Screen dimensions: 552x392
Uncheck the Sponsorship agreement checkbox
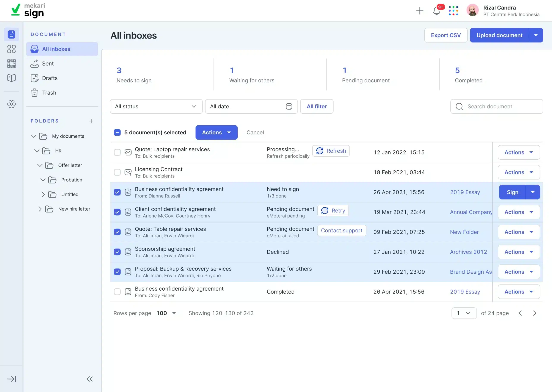tap(117, 252)
